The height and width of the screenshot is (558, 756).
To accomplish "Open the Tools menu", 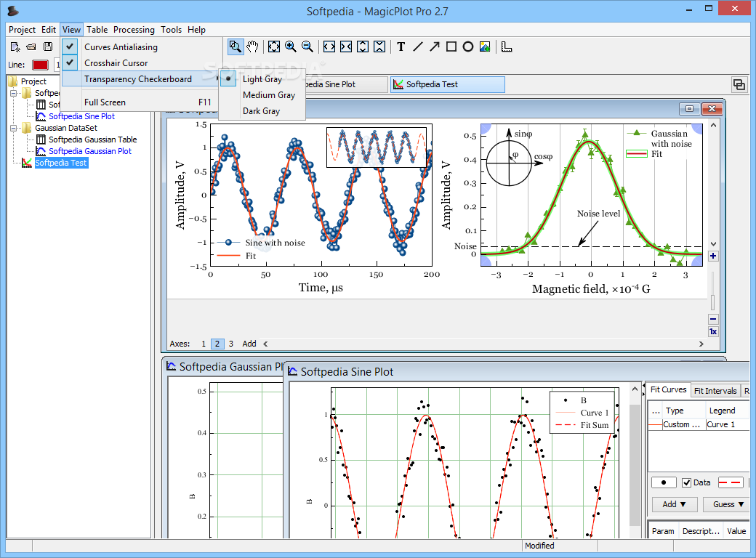I will [171, 30].
